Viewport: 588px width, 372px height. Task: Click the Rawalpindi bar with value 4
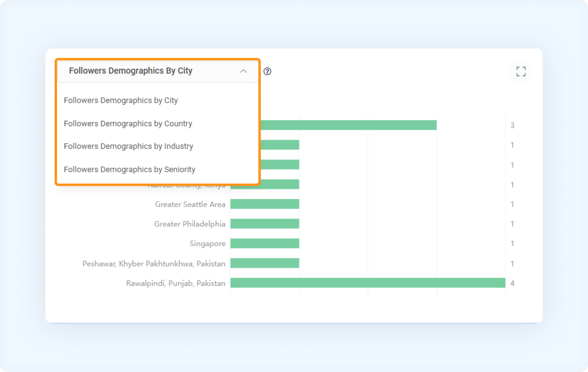click(368, 283)
